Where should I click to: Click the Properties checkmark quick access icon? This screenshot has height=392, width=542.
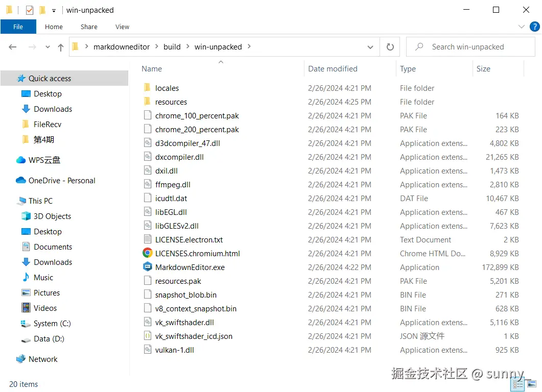pos(30,10)
